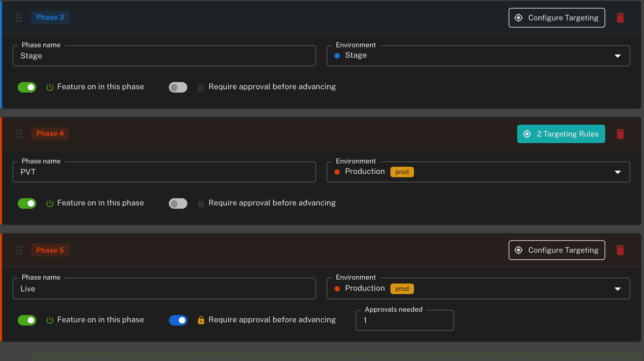Image resolution: width=644 pixels, height=361 pixels.
Task: Click Configure Targeting for Phase 5
Action: tap(557, 250)
